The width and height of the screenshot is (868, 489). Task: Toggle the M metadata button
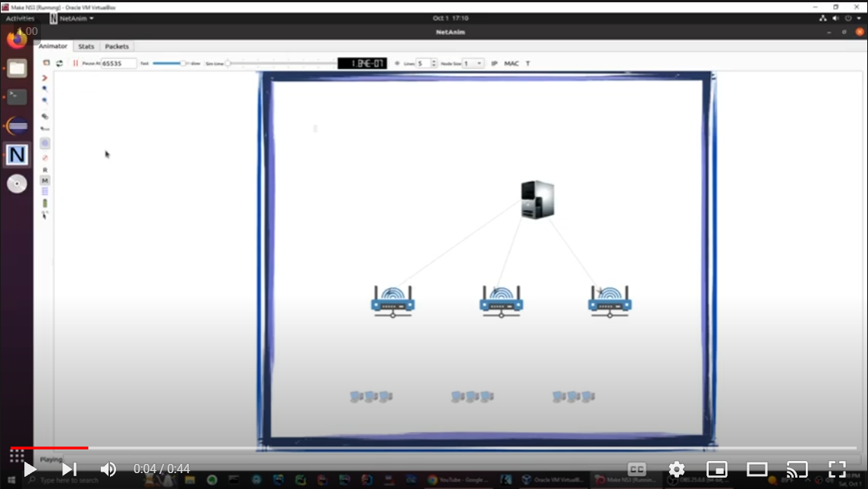pyautogui.click(x=45, y=181)
